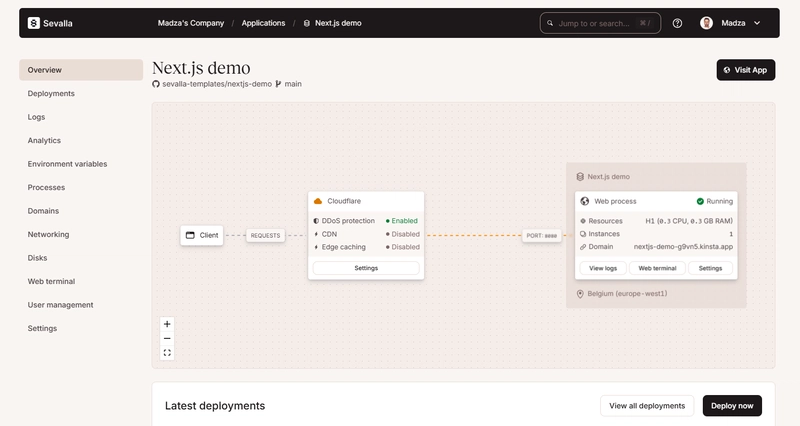Viewport: 800px width, 426px height.
Task: Zoom in with the plus icon
Action: (167, 324)
